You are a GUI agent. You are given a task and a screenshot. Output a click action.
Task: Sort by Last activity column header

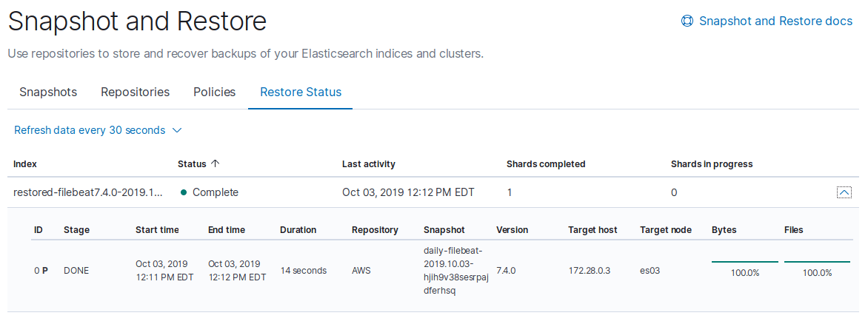click(x=369, y=164)
